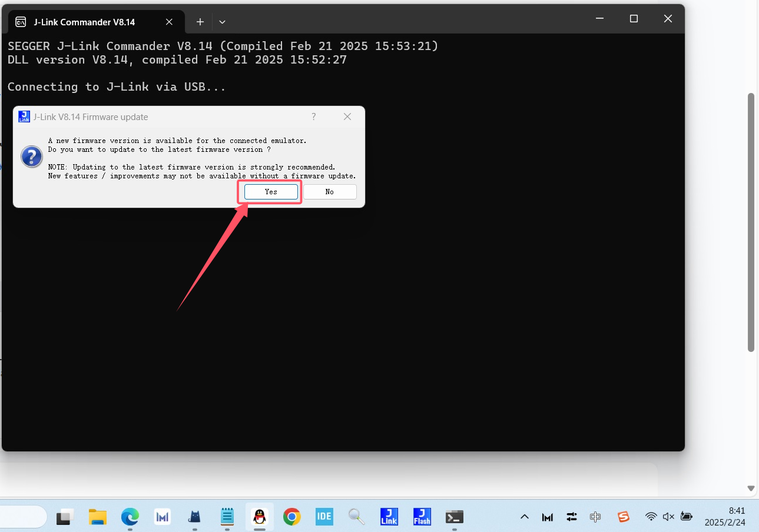Click the J-Link logo in dialog title bar
This screenshot has height=532, width=759.
click(24, 117)
